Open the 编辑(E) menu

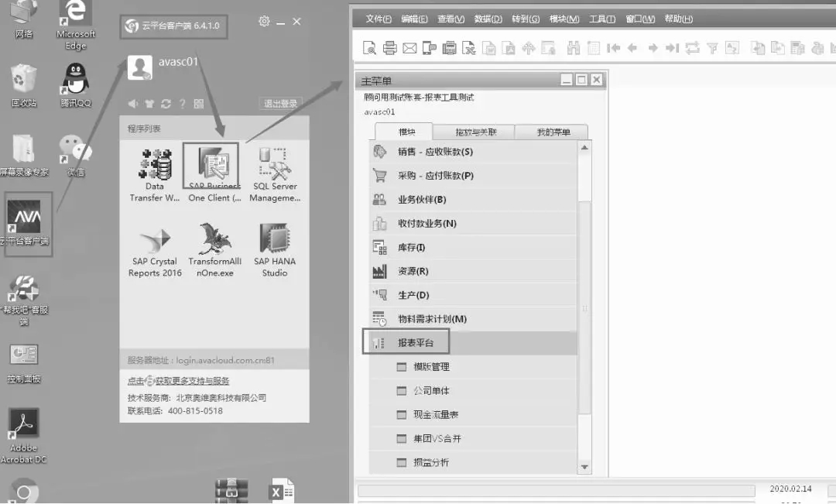coord(414,19)
